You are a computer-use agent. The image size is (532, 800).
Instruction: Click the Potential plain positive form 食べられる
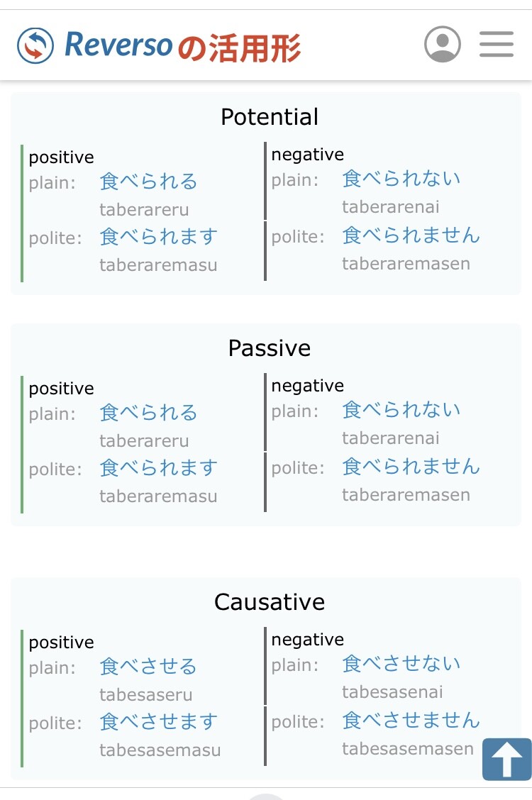[148, 182]
